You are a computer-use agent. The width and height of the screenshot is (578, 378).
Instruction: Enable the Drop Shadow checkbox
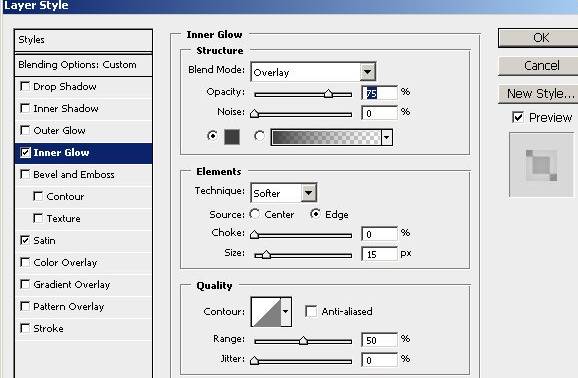pos(25,87)
